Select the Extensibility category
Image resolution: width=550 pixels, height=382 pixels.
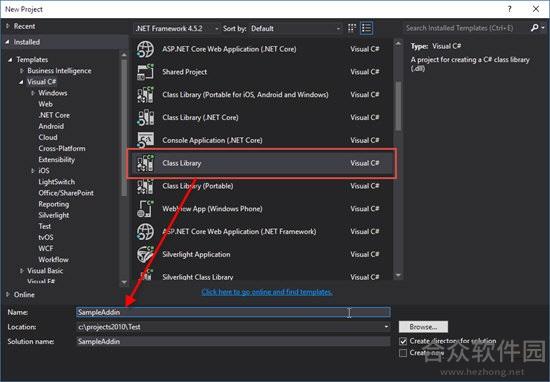point(56,160)
